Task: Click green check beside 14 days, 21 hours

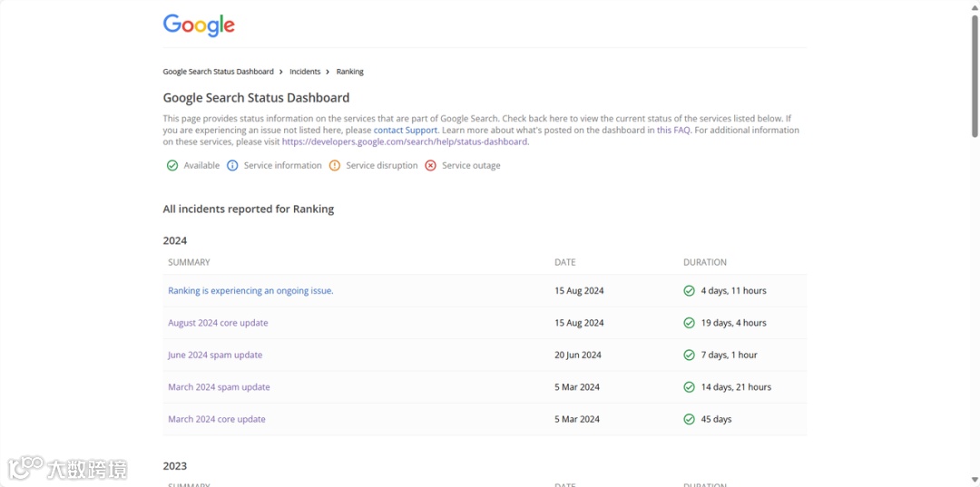Action: (x=690, y=387)
